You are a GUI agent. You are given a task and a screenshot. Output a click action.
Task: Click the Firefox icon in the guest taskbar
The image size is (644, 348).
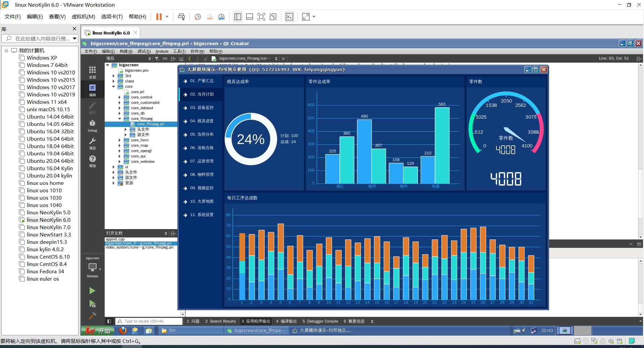pos(123,331)
